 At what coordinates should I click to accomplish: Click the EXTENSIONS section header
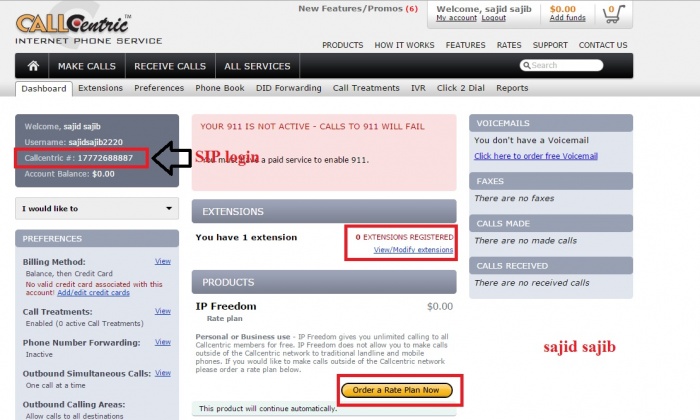click(x=324, y=212)
